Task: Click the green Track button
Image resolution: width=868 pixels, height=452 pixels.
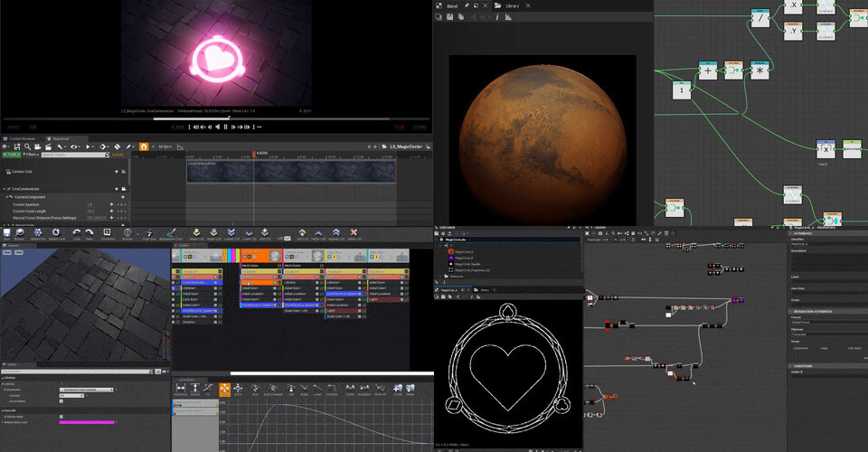Action: 12,155
